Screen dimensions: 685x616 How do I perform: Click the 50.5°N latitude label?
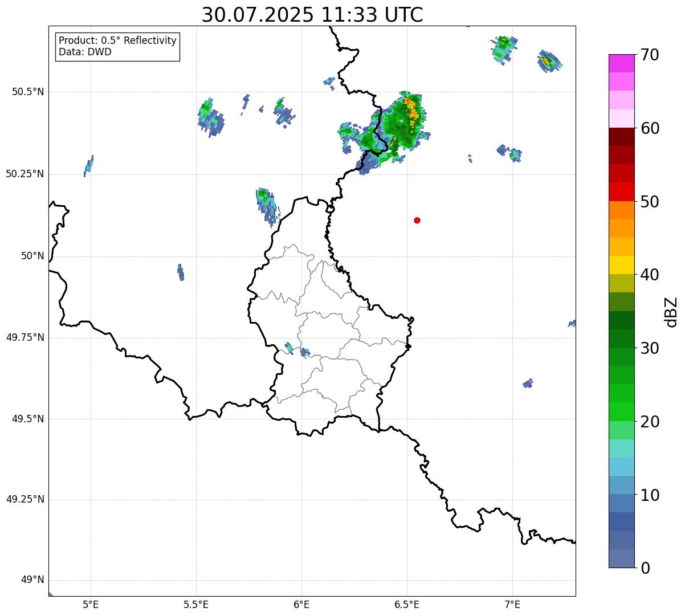28,92
